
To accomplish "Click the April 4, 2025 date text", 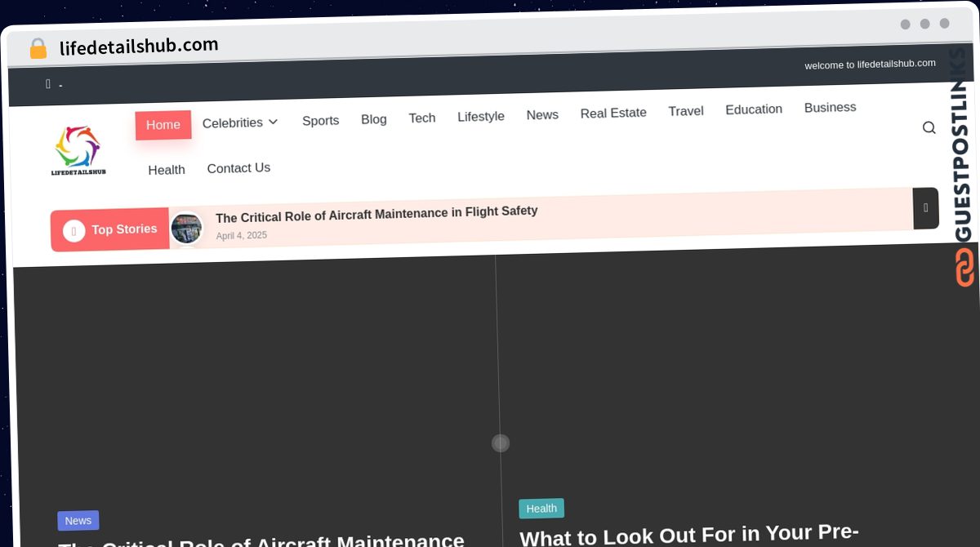I will pyautogui.click(x=242, y=236).
